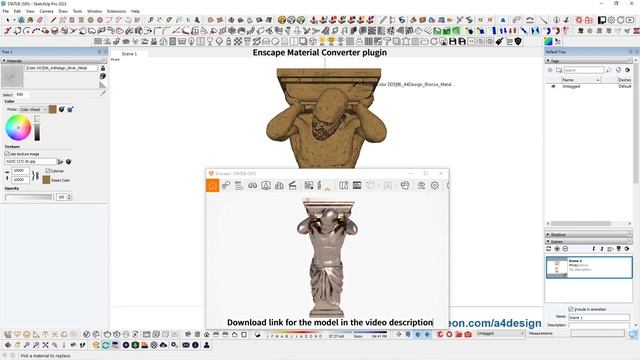
Task: Click the Enscape home view icon
Action: [212, 185]
